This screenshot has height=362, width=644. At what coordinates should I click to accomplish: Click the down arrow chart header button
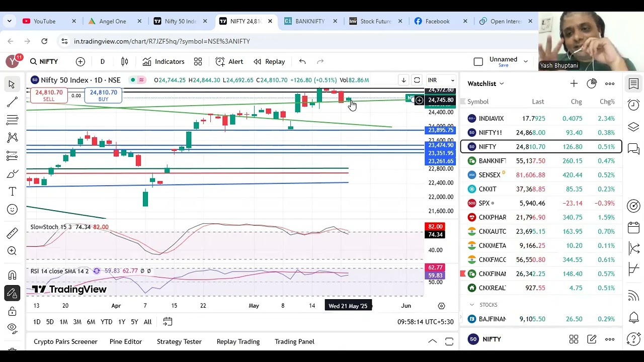[404, 80]
